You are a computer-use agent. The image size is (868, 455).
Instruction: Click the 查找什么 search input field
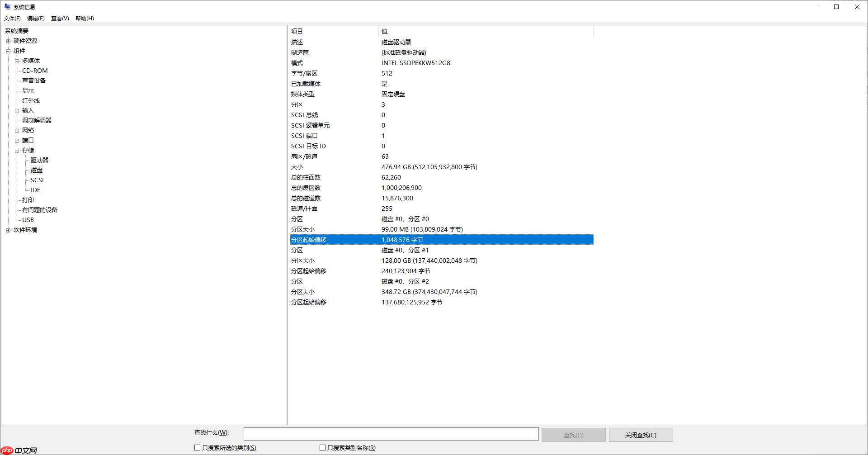(391, 434)
